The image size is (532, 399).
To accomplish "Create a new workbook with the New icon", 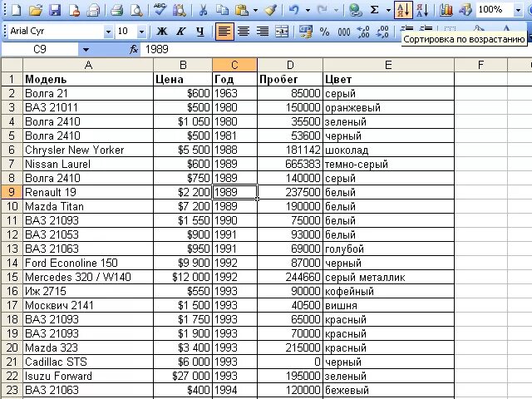I will tap(16, 10).
